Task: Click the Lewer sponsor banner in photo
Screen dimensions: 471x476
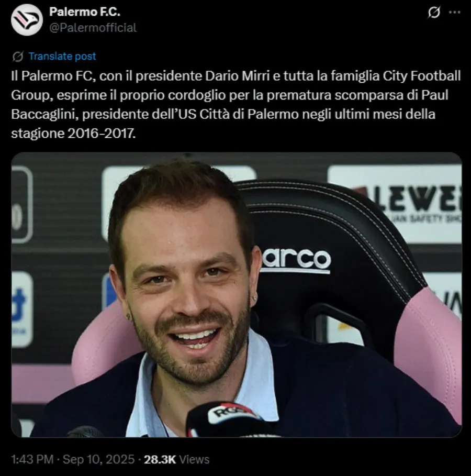Action: point(395,203)
